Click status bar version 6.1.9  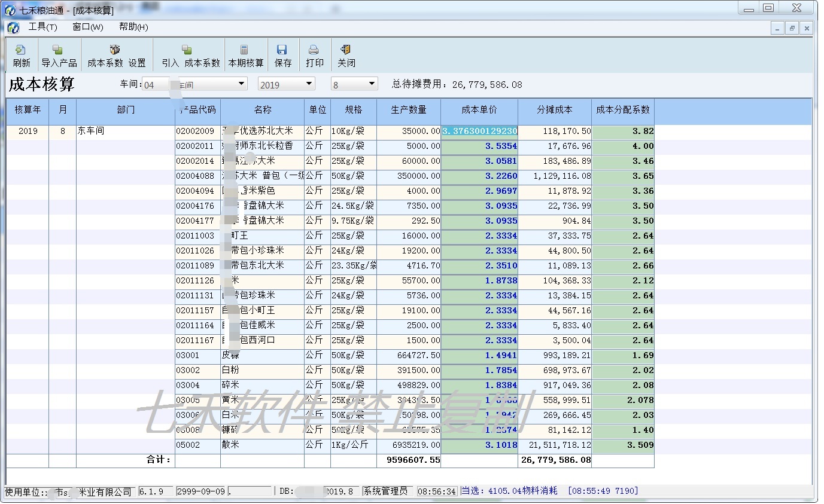(x=156, y=491)
